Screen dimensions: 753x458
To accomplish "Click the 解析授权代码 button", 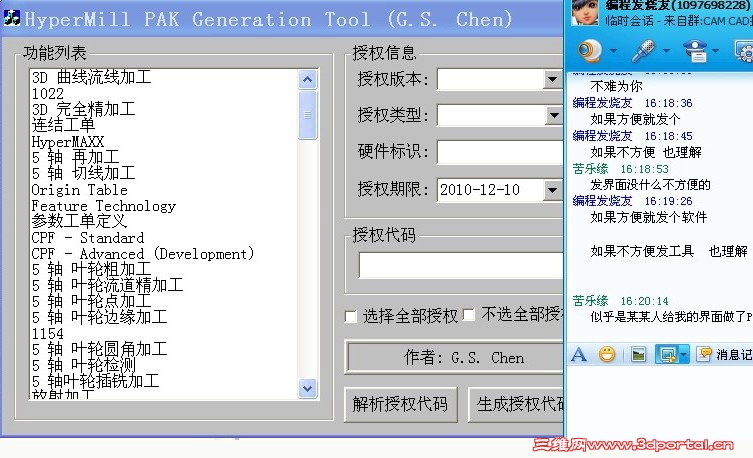I will (401, 405).
